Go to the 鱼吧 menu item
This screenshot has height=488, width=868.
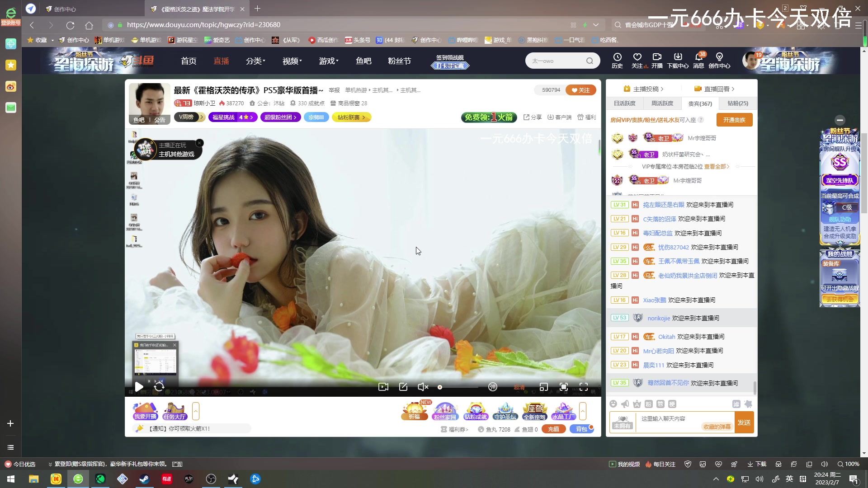363,61
